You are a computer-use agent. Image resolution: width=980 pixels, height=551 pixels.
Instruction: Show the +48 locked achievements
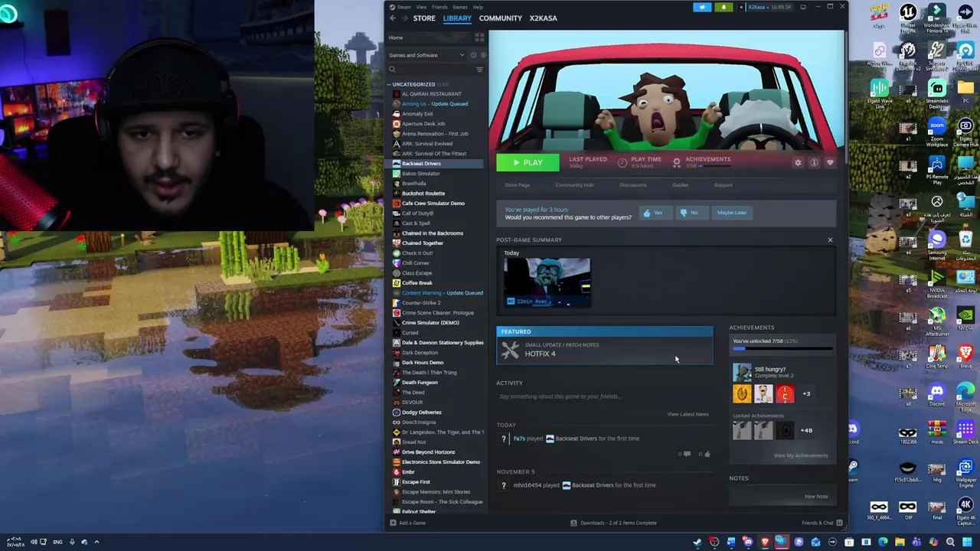(x=806, y=430)
